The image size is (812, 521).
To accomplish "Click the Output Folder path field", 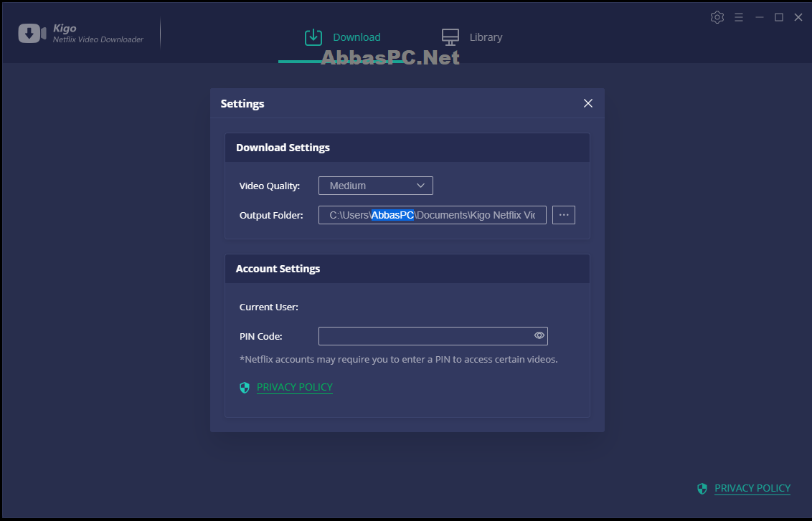I will 433,215.
